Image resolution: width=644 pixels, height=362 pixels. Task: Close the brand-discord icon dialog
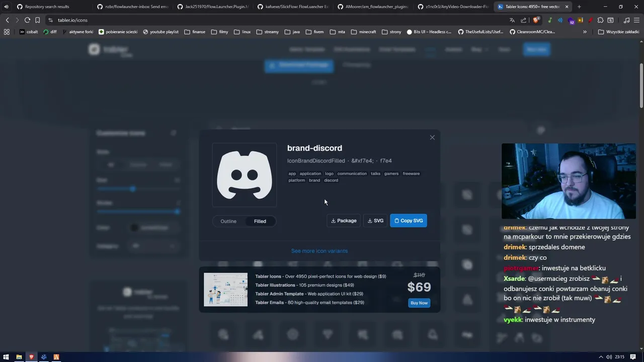pos(432,137)
